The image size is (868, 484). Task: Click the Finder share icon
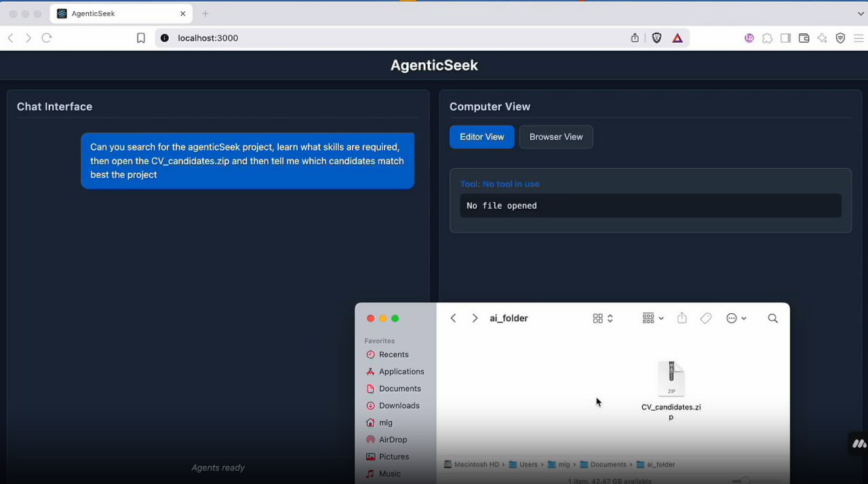click(x=682, y=318)
